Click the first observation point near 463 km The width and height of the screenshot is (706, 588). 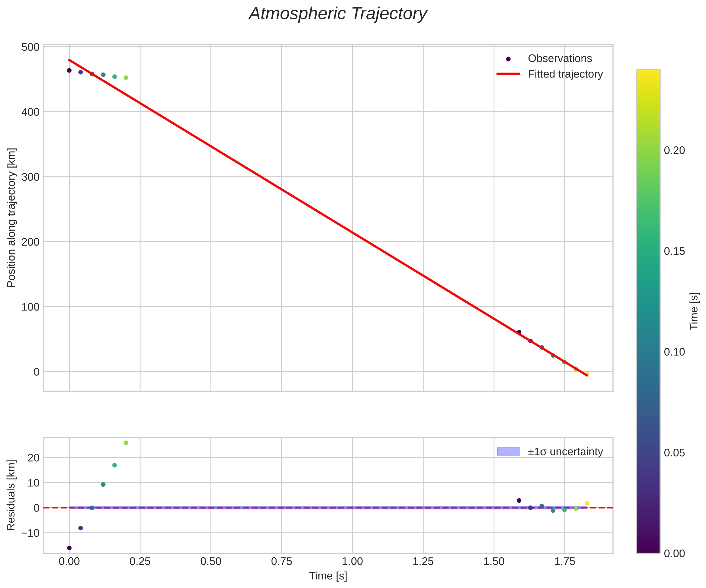pos(69,70)
